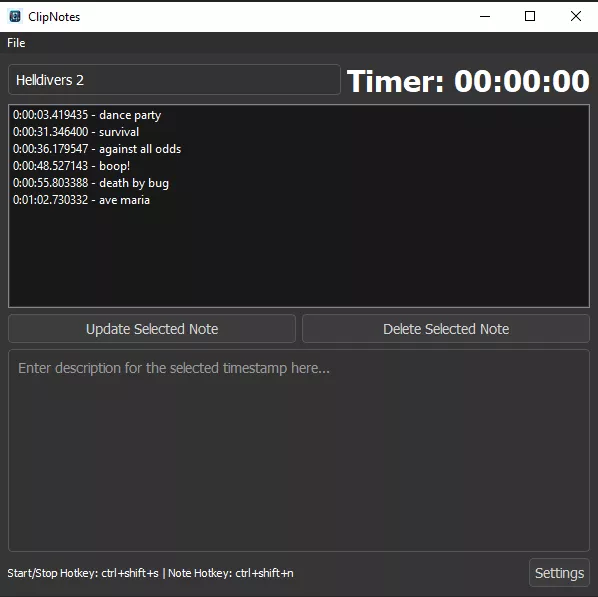Screen dimensions: 598x597
Task: Maximize the ClipNotes window
Action: click(530, 16)
